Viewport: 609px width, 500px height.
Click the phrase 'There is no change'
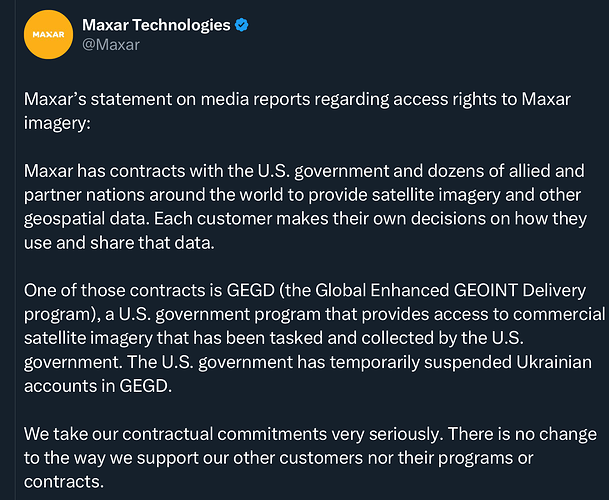[522, 434]
